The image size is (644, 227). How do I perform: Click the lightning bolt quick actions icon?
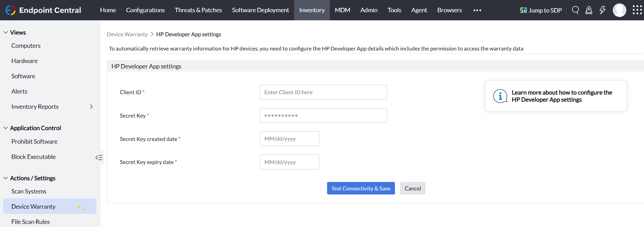(x=603, y=10)
